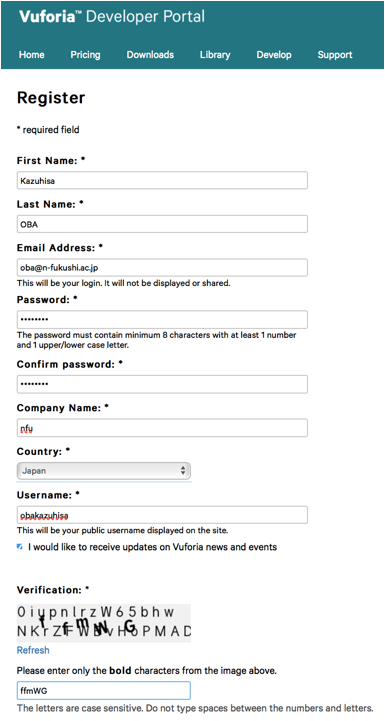Open the Home menu item
Screen dimensions: 385x721
pos(32,55)
